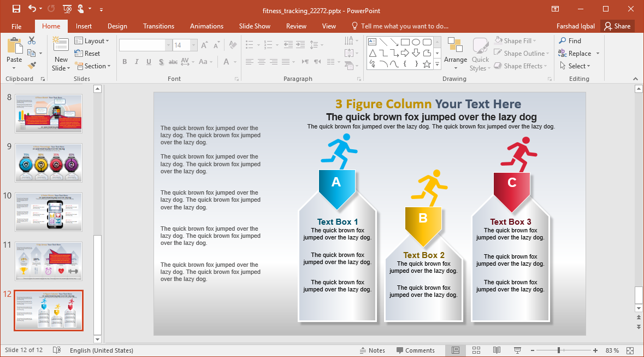Open the Notes pane button
Viewport: 644px width, 357px height.
372,350
